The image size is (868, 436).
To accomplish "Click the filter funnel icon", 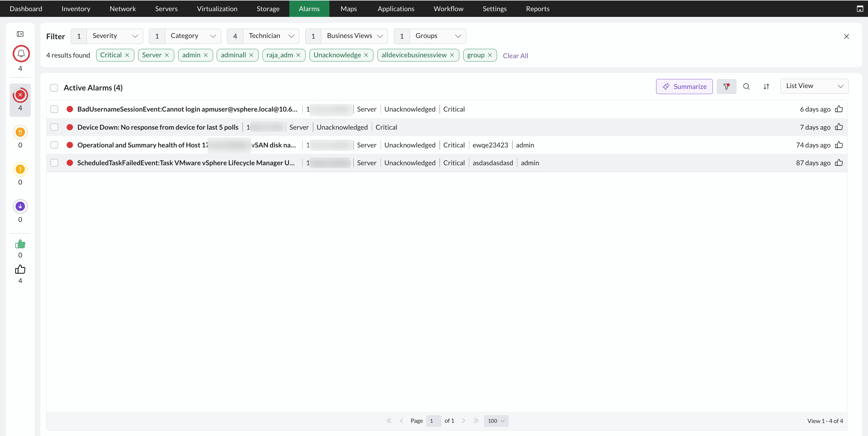I will click(726, 87).
